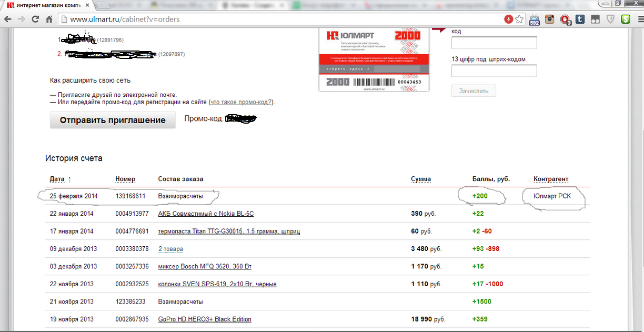Sort by the Баллы, руб. column header

click(x=491, y=179)
